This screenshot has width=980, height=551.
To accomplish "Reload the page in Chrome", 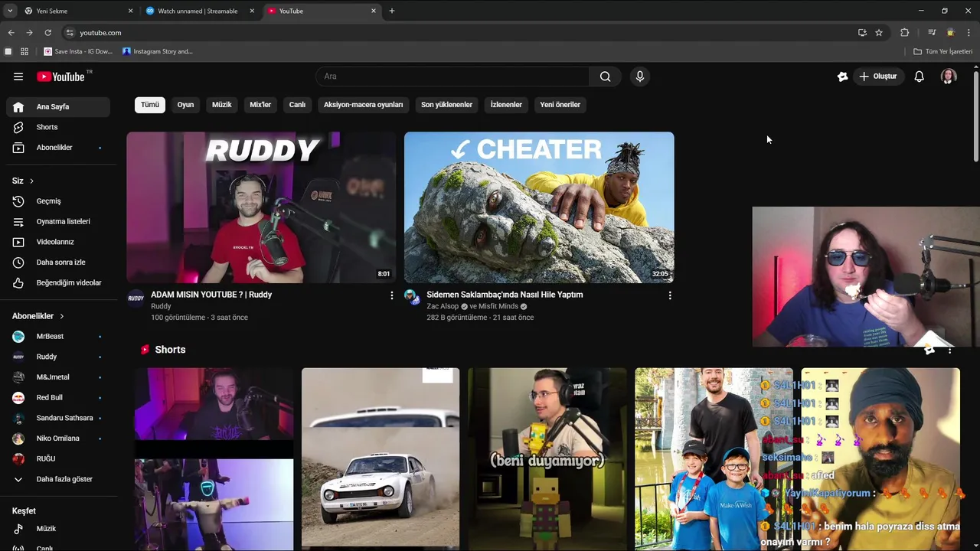I will pos(47,33).
